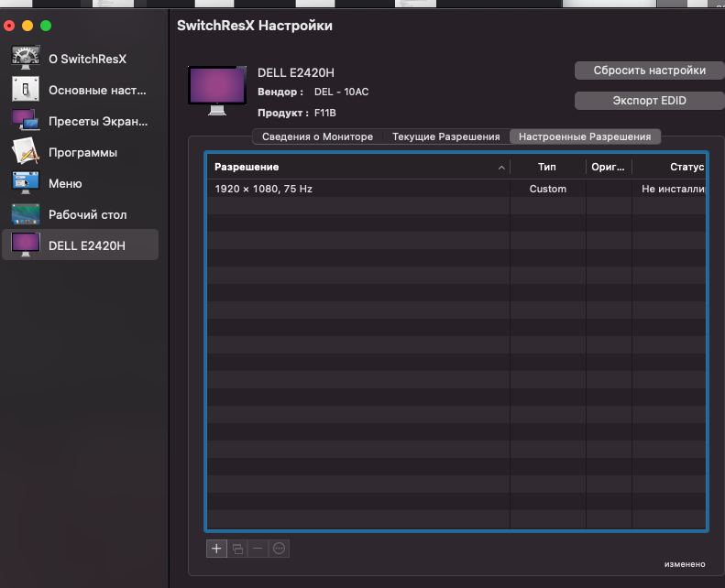Image resolution: width=725 pixels, height=588 pixels.
Task: Open the Пресеты Экрана displays icon
Action: (x=26, y=120)
